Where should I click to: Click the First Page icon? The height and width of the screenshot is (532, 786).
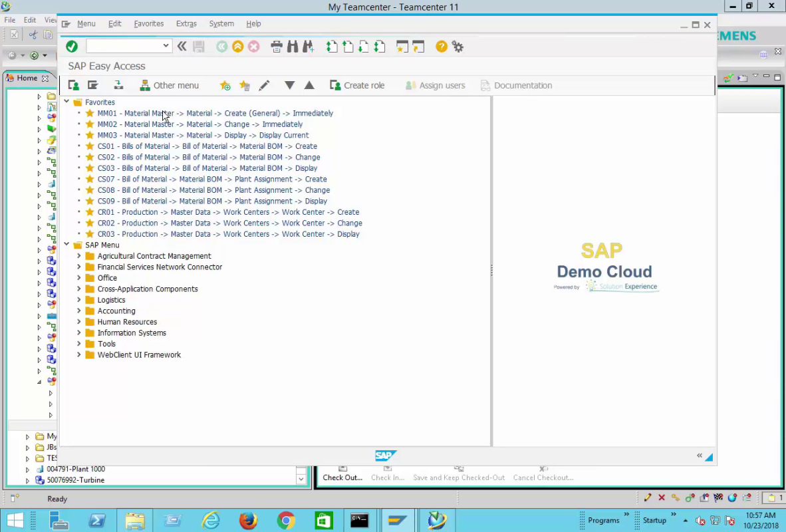[x=331, y=47]
